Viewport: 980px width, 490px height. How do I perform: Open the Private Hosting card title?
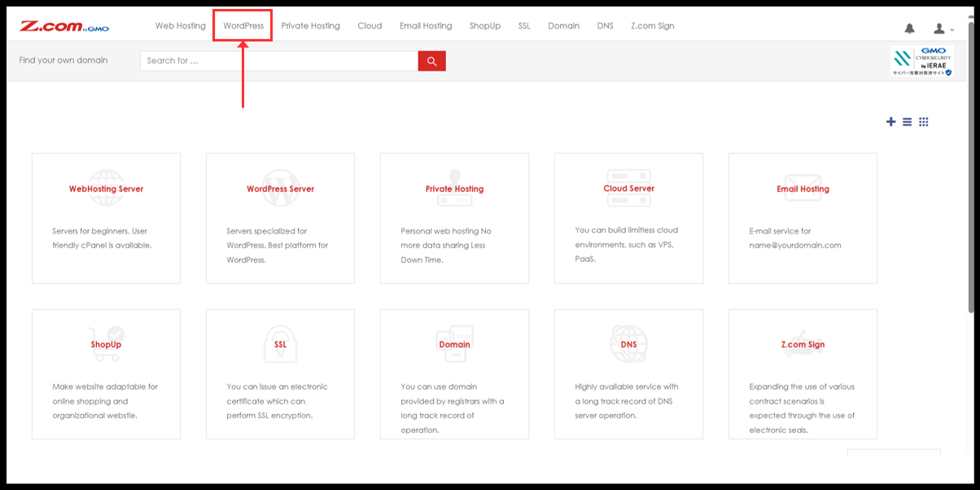pyautogui.click(x=454, y=189)
